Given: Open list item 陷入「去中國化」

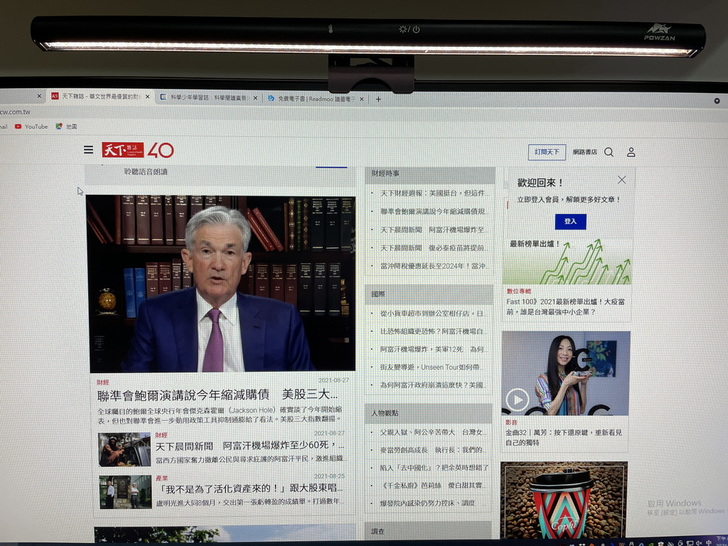Looking at the screenshot, I should pyautogui.click(x=434, y=468).
